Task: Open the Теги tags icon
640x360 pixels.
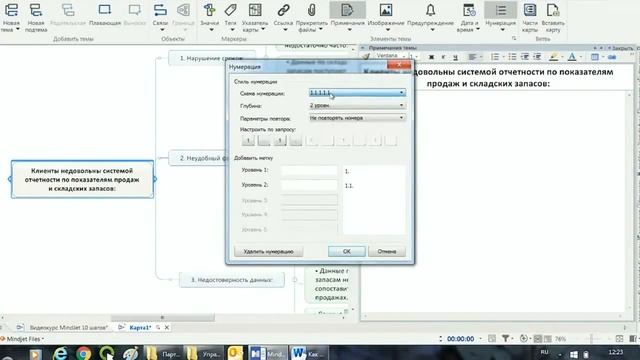Action: pos(231,10)
